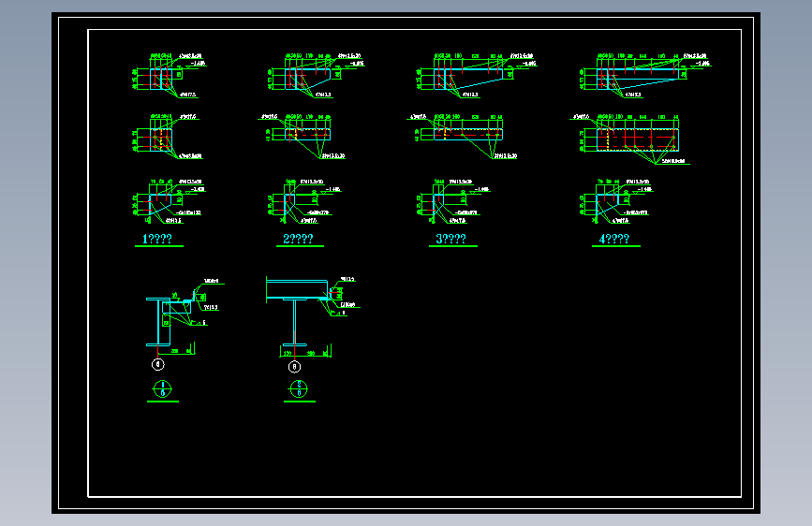Click the "3????" drawing title label
The height and width of the screenshot is (526, 812).
450,239
